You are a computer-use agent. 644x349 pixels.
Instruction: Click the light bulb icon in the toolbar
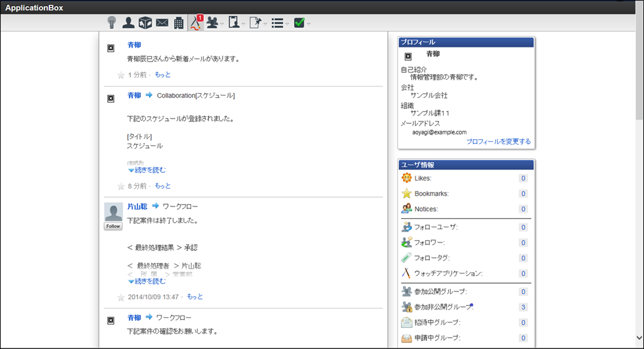111,22
